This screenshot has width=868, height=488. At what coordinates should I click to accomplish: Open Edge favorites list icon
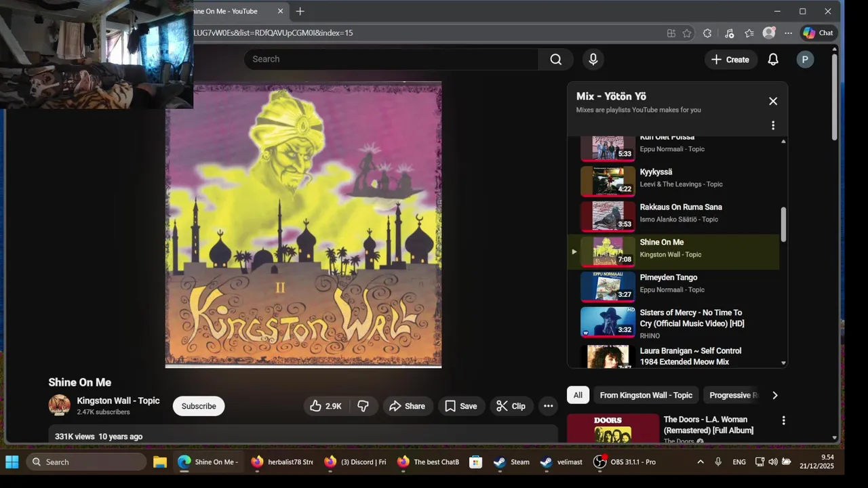(749, 33)
